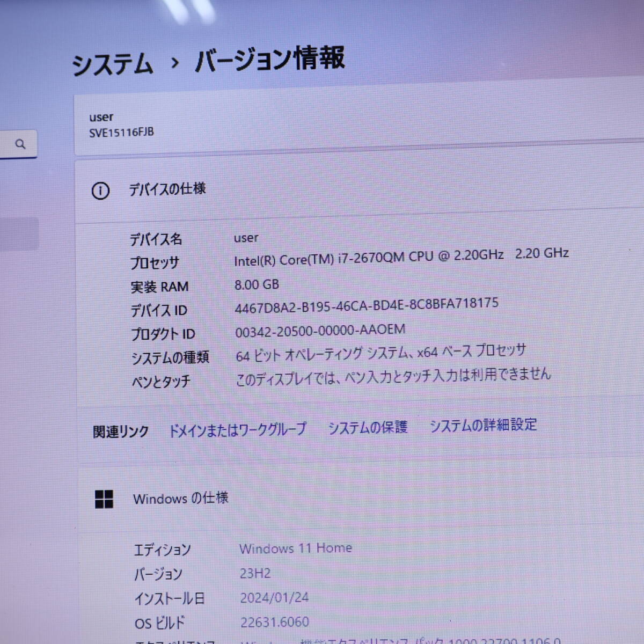
Task: Click the device specifications info icon
Action: coord(100,191)
